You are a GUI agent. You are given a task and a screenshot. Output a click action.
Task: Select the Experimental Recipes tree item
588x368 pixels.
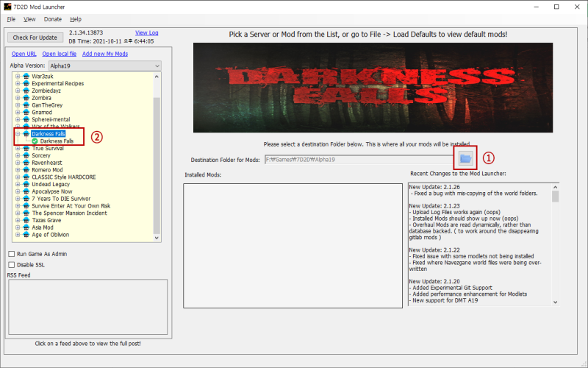pos(58,83)
